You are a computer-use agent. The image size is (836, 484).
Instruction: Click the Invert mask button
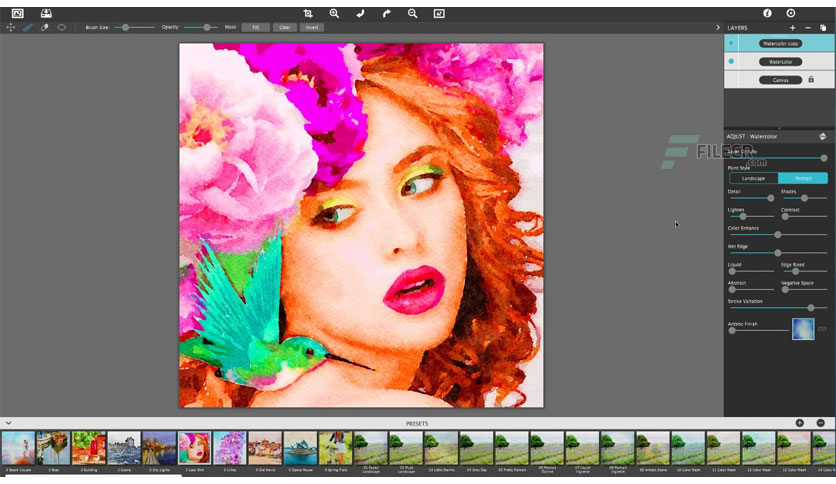312,27
